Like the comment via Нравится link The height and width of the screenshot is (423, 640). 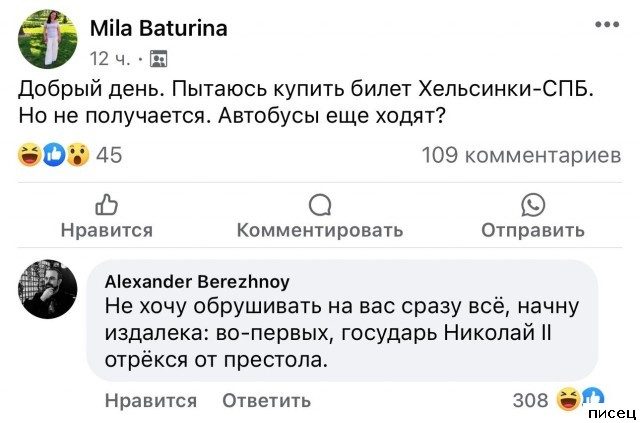tap(150, 401)
